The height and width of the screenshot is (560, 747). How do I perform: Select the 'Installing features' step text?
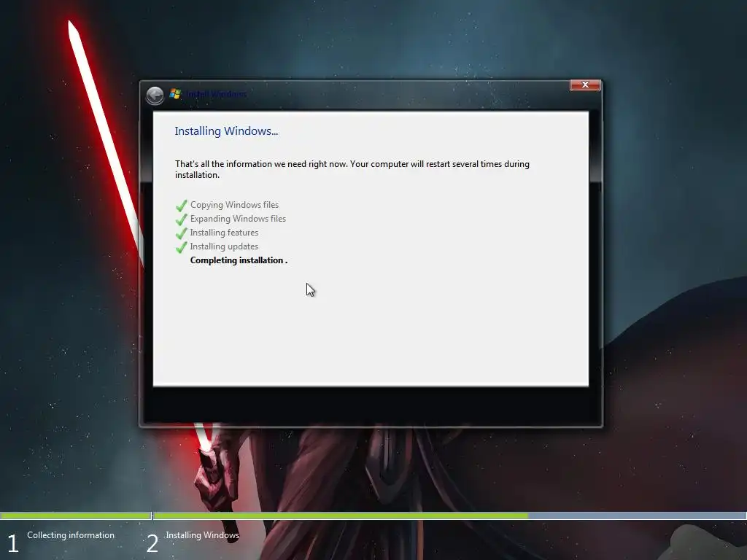pyautogui.click(x=224, y=233)
